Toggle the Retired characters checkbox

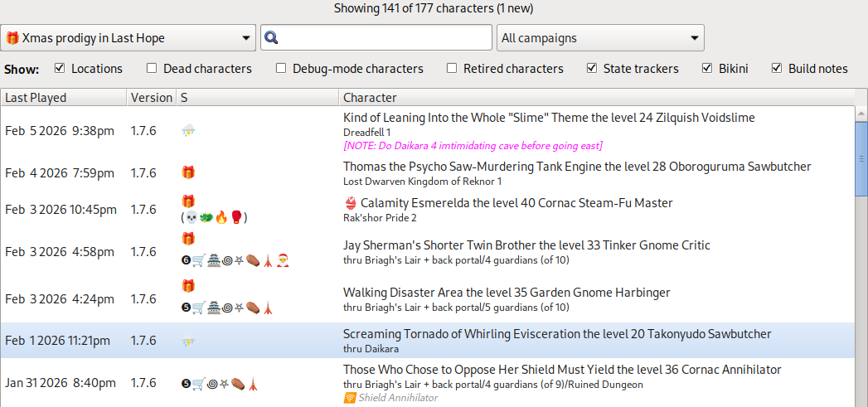tap(452, 69)
